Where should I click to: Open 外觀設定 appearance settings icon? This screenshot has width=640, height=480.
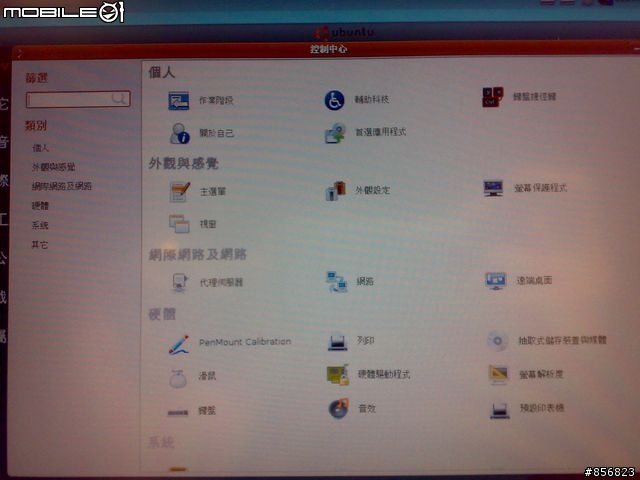(336, 191)
